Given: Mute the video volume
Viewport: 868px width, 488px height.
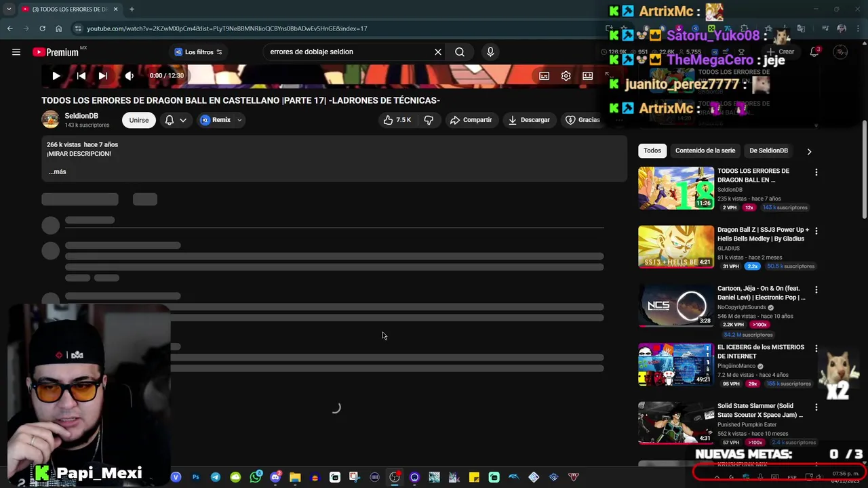Looking at the screenshot, I should 129,76.
